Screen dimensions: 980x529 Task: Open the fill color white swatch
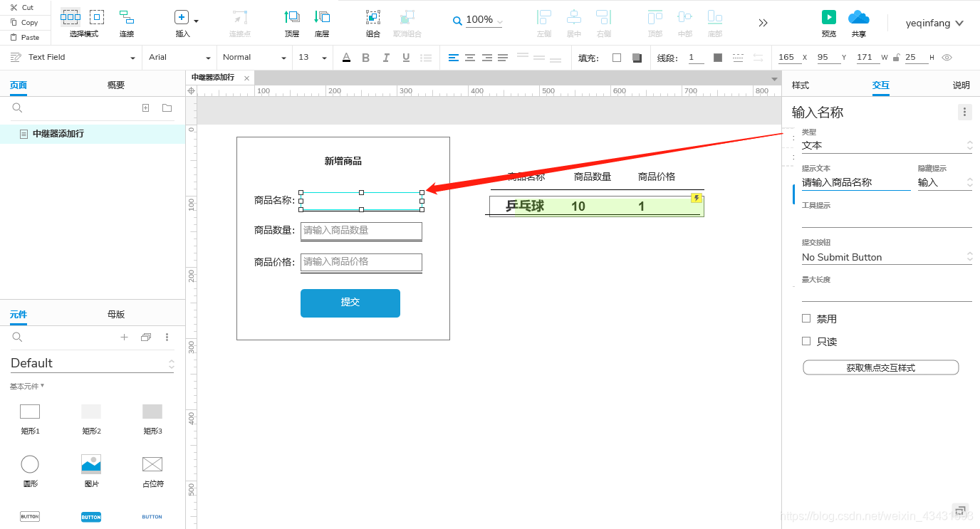pyautogui.click(x=617, y=58)
